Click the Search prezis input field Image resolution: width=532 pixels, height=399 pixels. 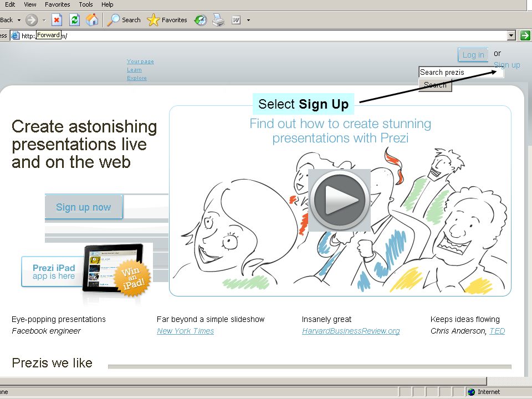pos(461,72)
